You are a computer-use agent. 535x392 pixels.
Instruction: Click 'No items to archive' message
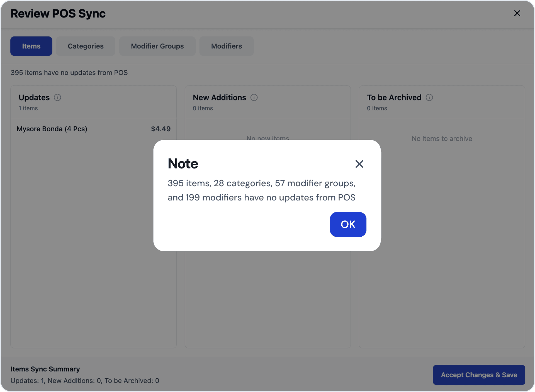pos(442,139)
